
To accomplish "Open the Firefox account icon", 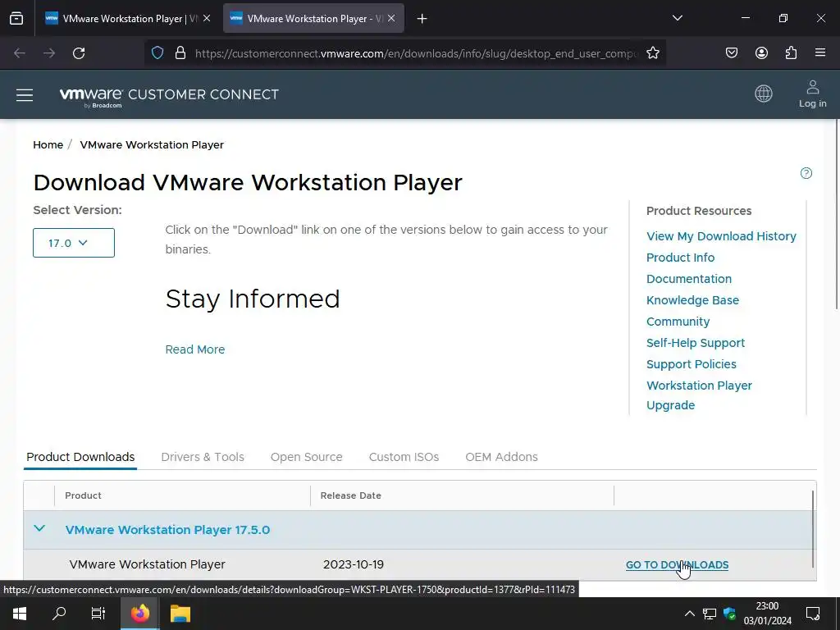I will pyautogui.click(x=761, y=53).
